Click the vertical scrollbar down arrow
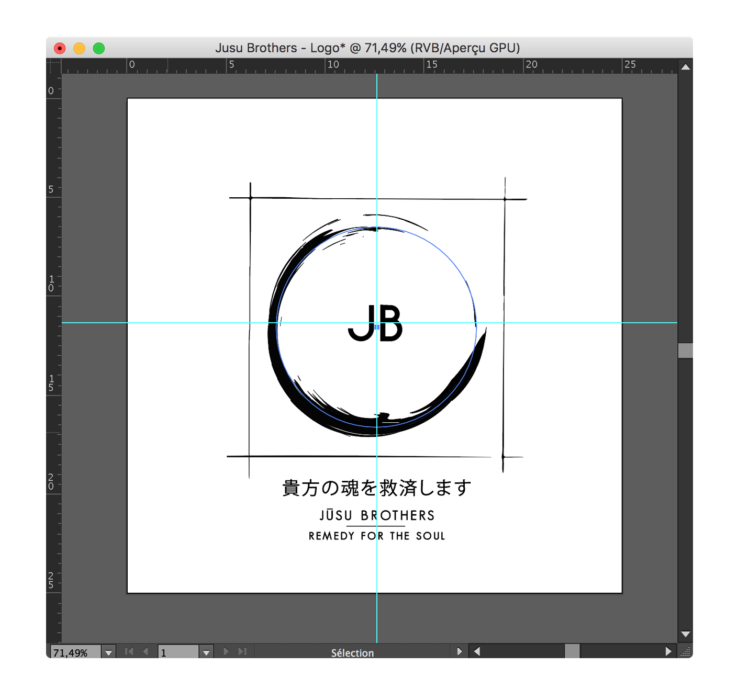This screenshot has width=738, height=700. pyautogui.click(x=685, y=634)
